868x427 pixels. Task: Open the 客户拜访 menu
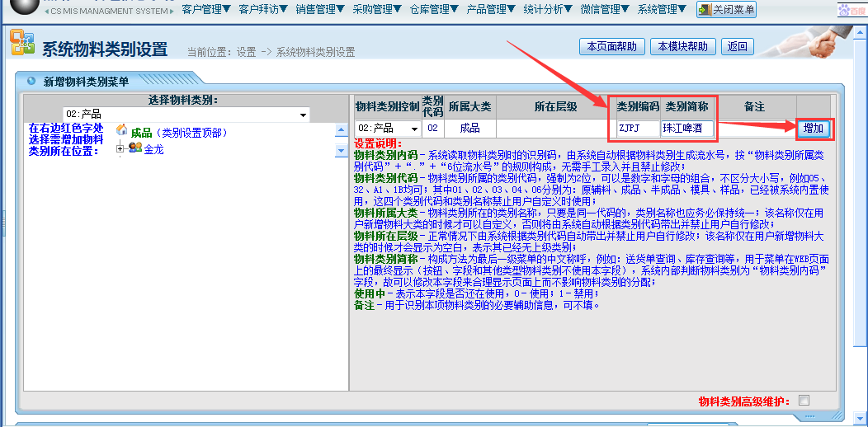(x=263, y=9)
